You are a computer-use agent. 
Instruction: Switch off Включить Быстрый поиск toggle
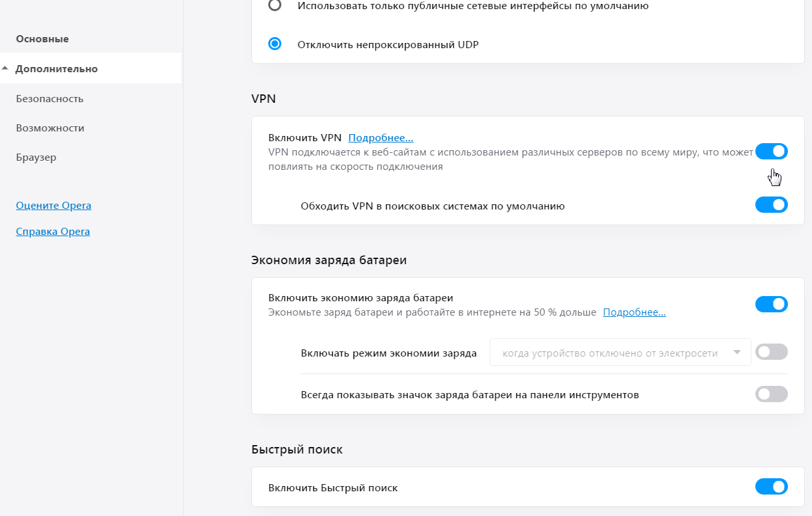click(x=771, y=487)
